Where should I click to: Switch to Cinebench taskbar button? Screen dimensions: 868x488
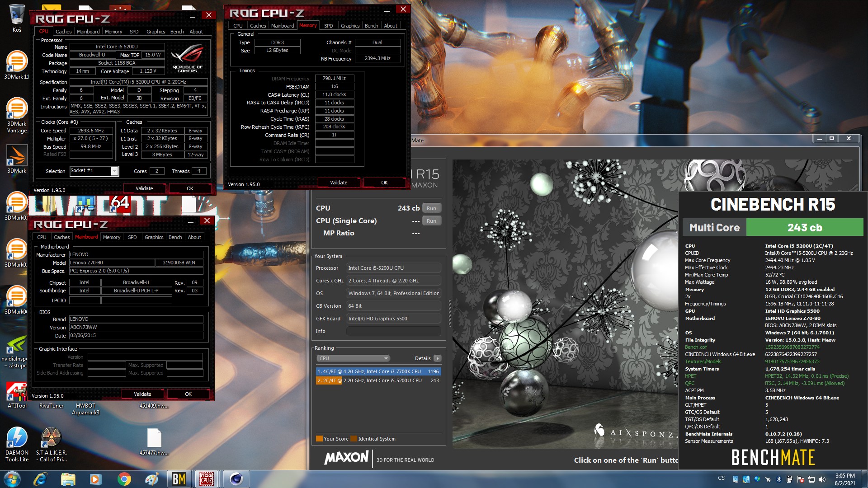[x=235, y=479]
